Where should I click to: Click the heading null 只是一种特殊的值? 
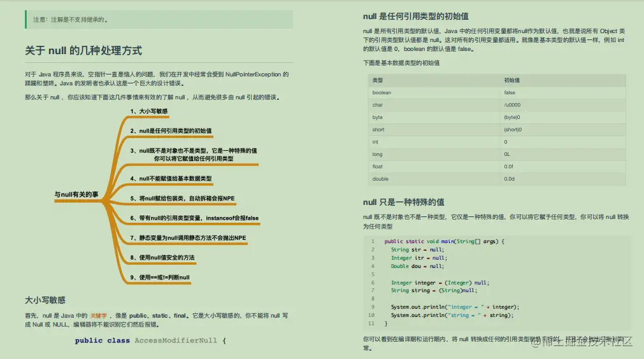(x=403, y=202)
